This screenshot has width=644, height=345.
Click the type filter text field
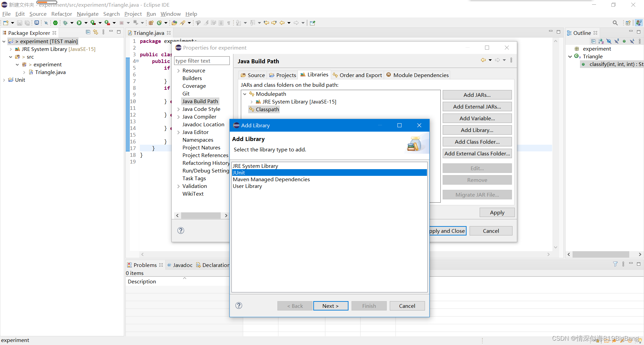(x=202, y=61)
